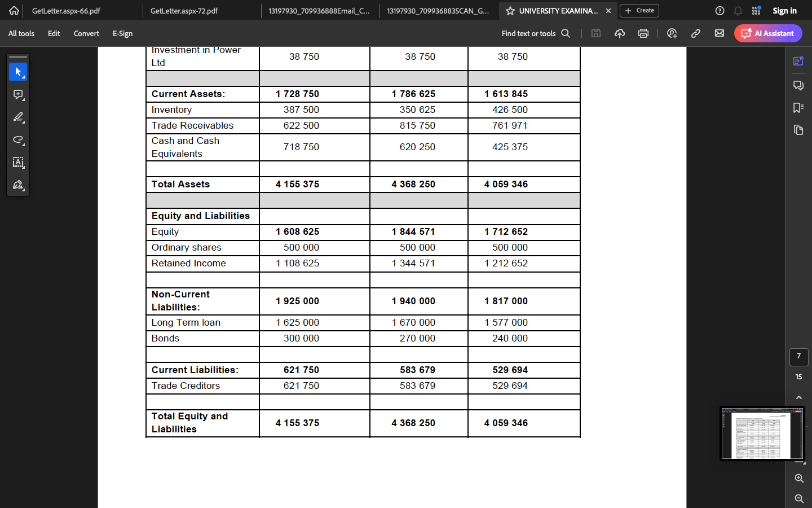The image size is (812, 508).
Task: Upload file to cloud storage
Action: pos(620,33)
